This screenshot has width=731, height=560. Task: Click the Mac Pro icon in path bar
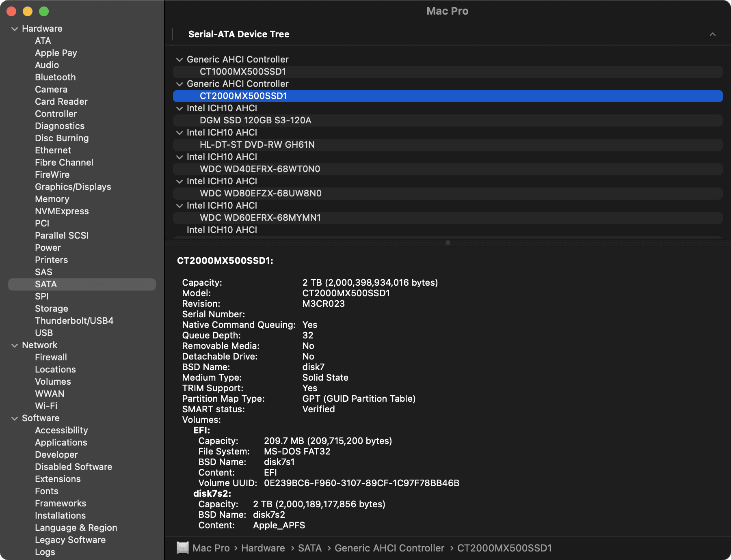pyautogui.click(x=183, y=548)
